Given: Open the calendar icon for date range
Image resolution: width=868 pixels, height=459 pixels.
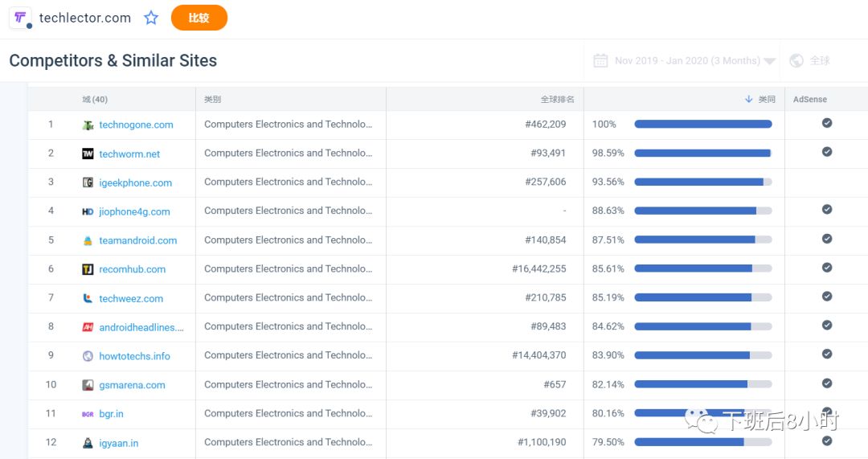Looking at the screenshot, I should click(600, 60).
